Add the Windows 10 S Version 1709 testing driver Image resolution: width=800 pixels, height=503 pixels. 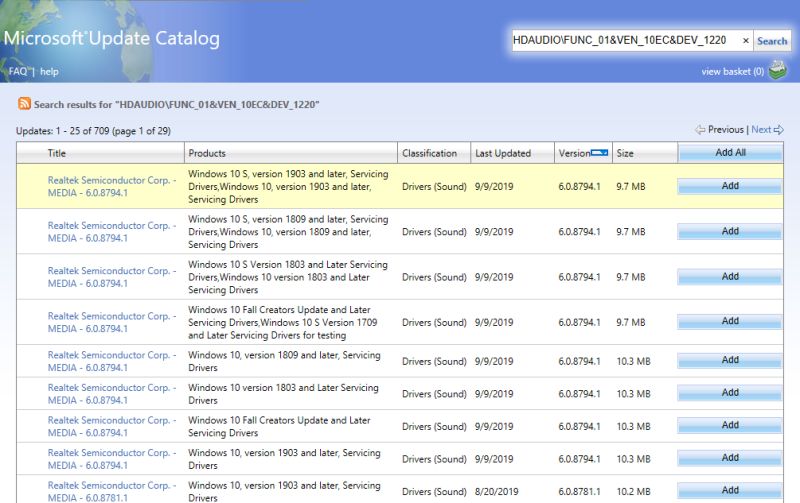click(730, 321)
